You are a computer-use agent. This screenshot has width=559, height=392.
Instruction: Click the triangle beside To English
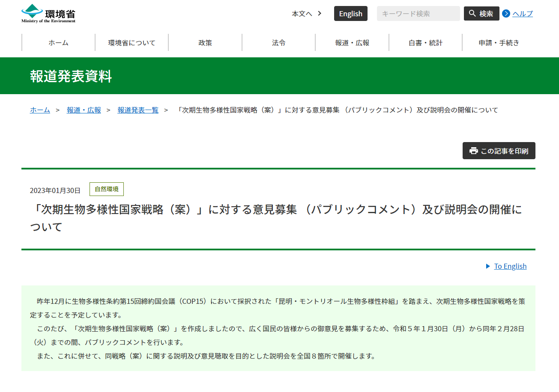488,266
